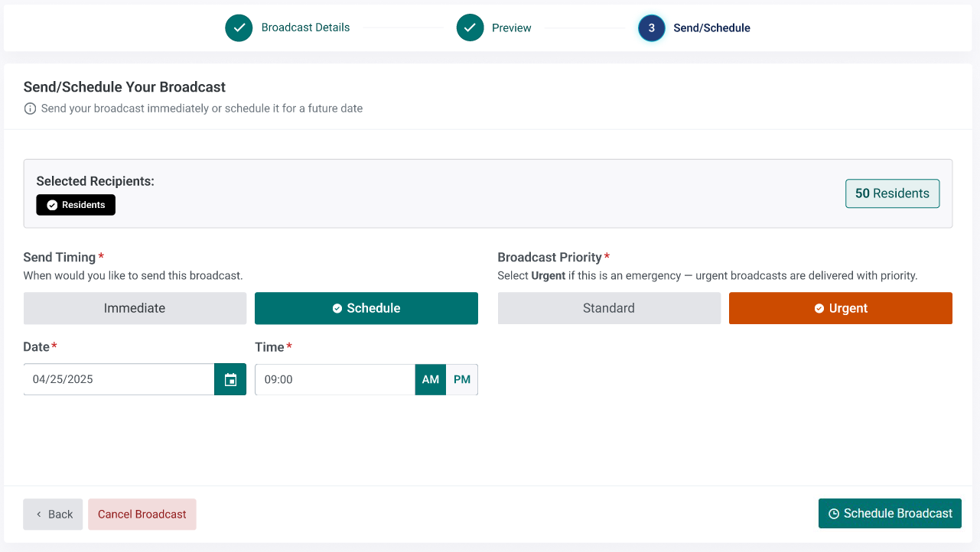Set broadcast priority to Standard
This screenshot has height=552, width=980.
click(609, 308)
